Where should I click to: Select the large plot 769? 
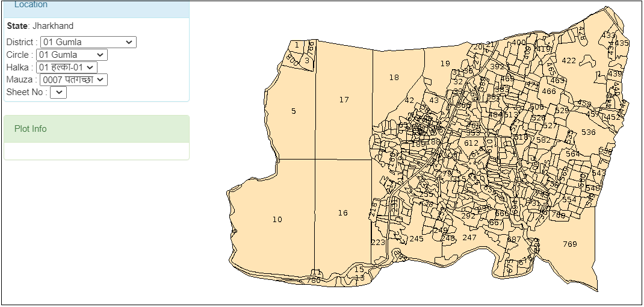[569, 244]
